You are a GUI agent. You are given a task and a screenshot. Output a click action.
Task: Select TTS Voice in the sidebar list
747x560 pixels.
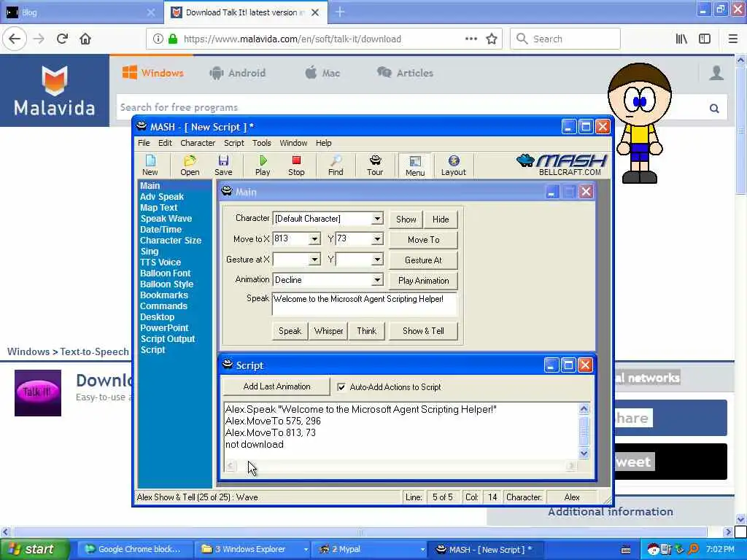pos(160,262)
